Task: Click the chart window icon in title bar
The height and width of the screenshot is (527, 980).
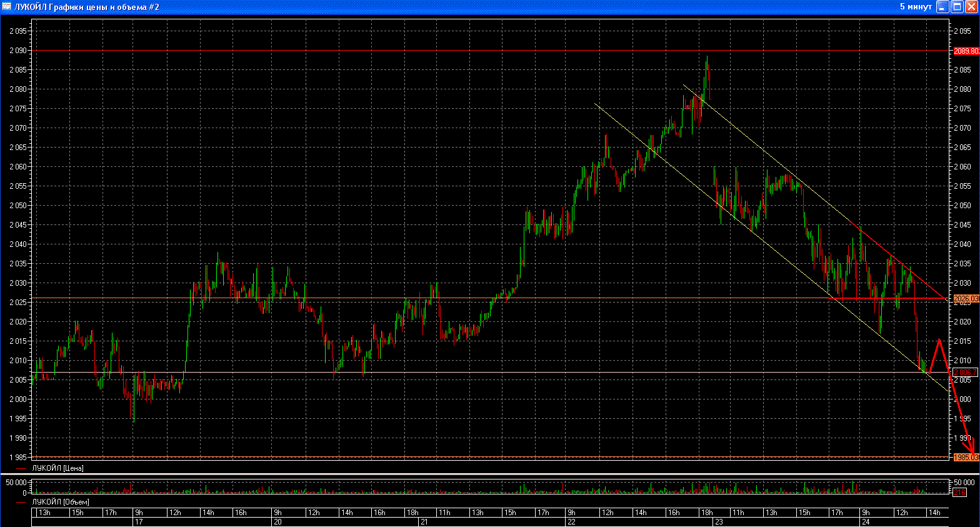Action: (6, 7)
